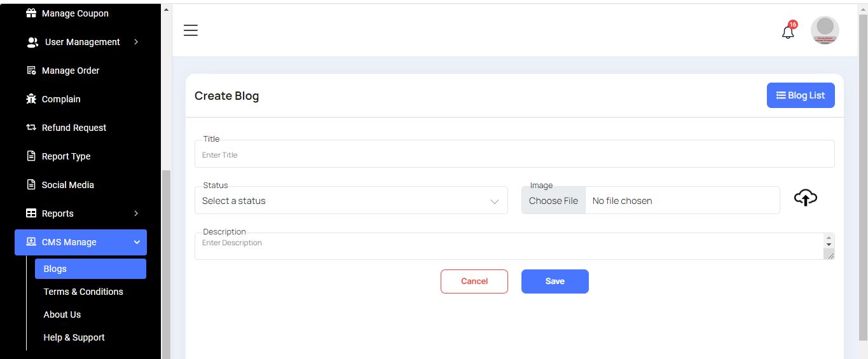The width and height of the screenshot is (868, 359).
Task: Click the notification bell icon
Action: pyautogui.click(x=788, y=32)
